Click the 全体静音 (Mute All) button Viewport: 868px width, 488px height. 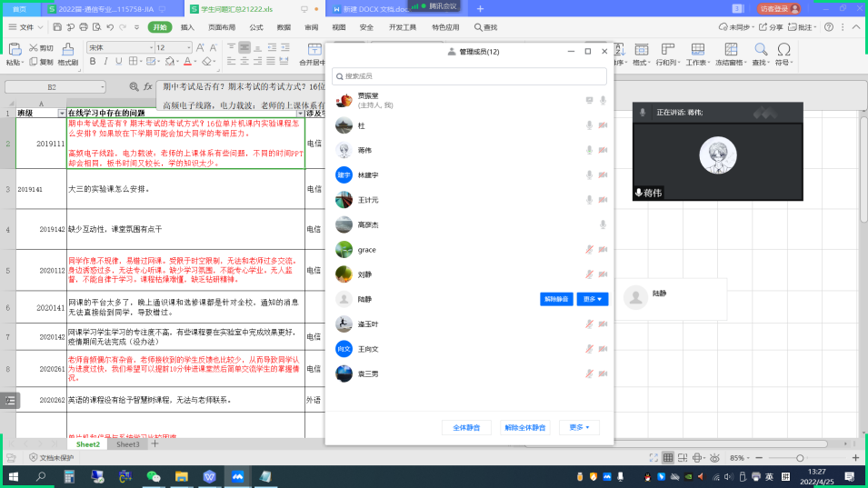466,427
